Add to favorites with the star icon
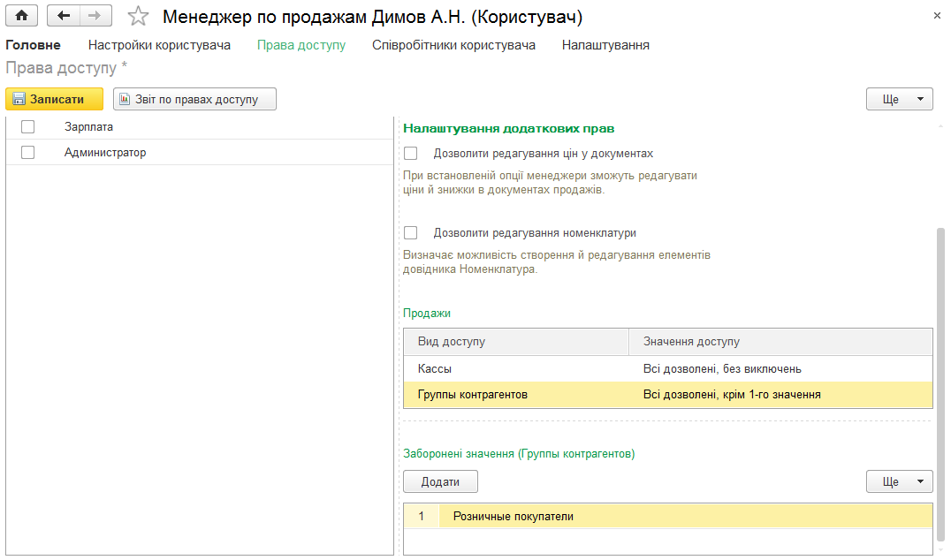 [x=138, y=17]
